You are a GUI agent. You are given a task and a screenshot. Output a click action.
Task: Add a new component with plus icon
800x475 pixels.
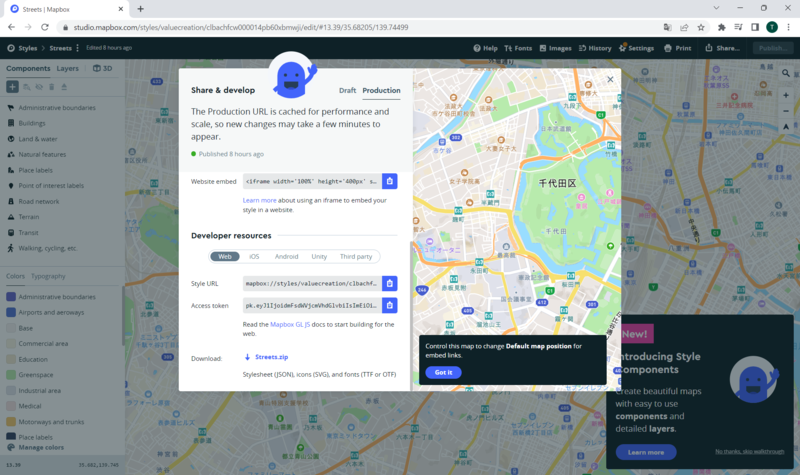point(12,87)
